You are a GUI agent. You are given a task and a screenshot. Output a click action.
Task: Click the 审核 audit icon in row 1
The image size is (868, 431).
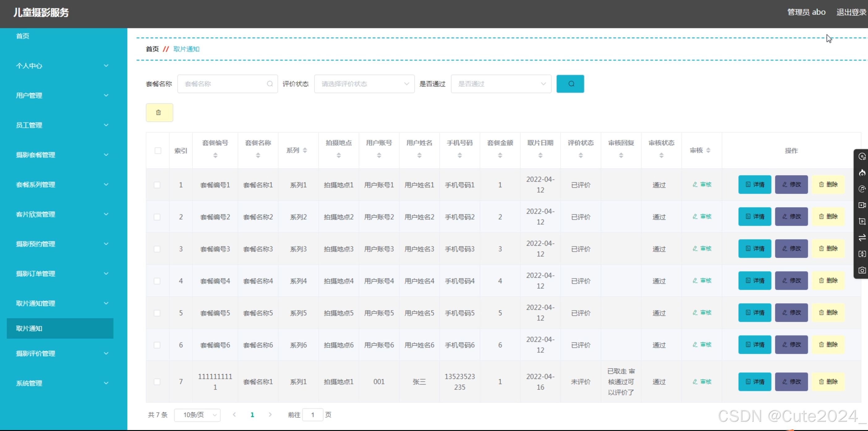[x=702, y=184]
